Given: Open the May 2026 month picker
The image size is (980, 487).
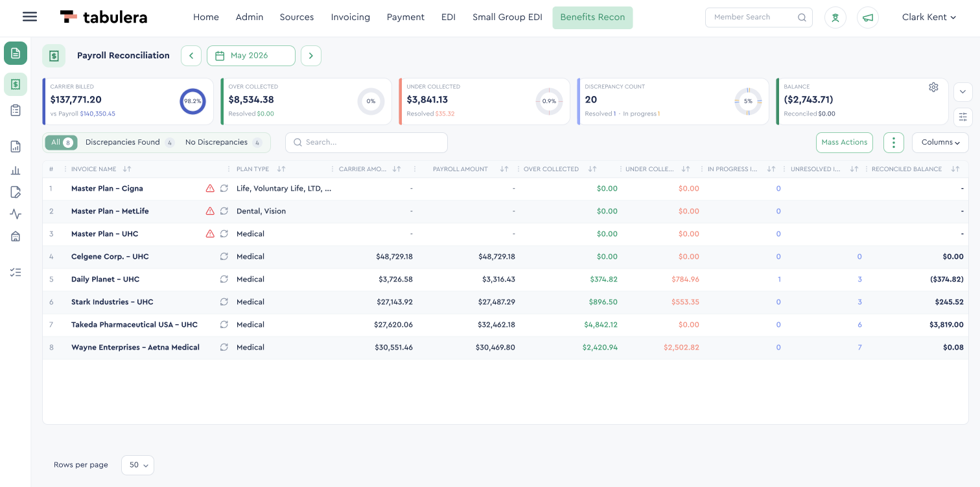Looking at the screenshot, I should tap(251, 56).
